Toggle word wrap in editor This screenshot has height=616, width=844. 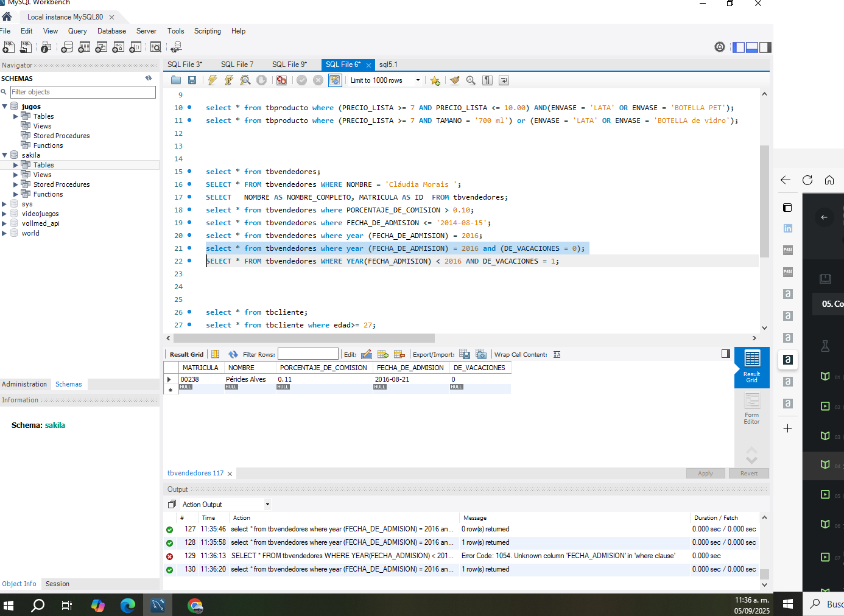point(504,80)
